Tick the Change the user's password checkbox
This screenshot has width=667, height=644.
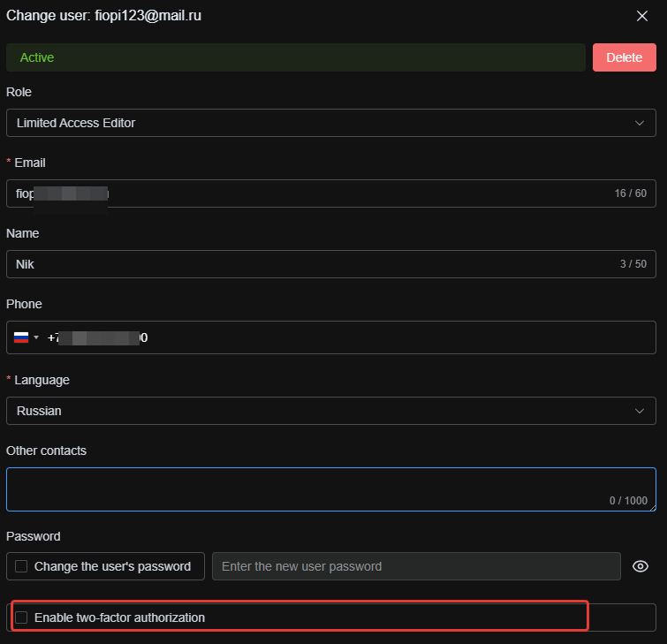coord(21,566)
